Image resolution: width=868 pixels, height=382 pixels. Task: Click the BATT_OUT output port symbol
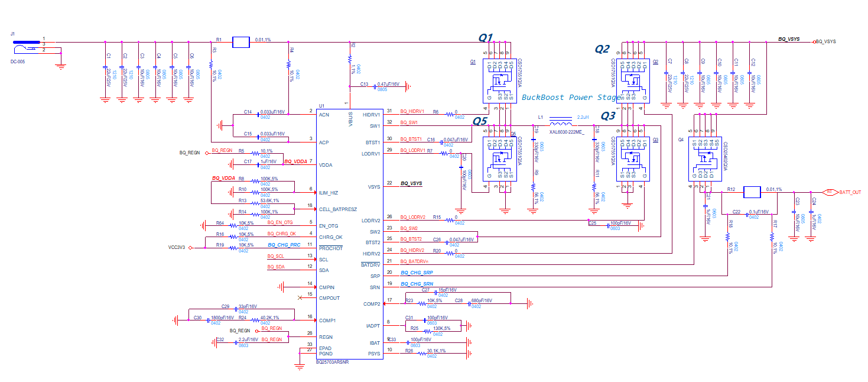pyautogui.click(x=830, y=192)
